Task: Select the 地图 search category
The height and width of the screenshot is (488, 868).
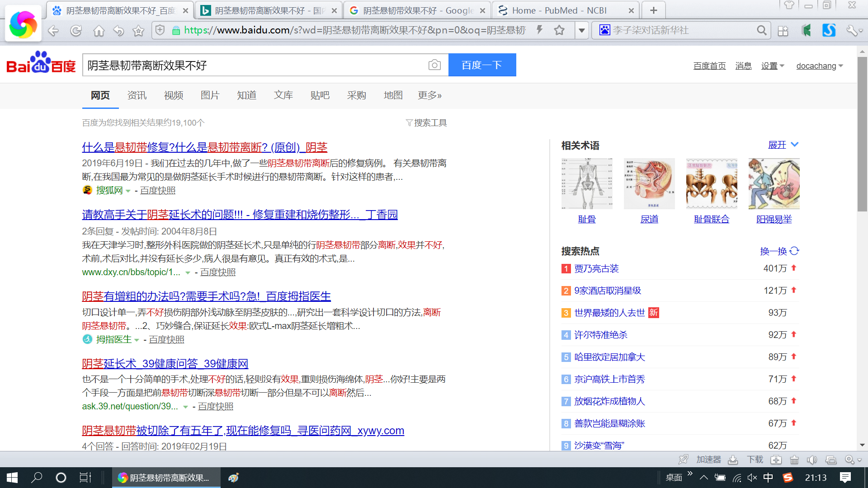Action: 393,95
